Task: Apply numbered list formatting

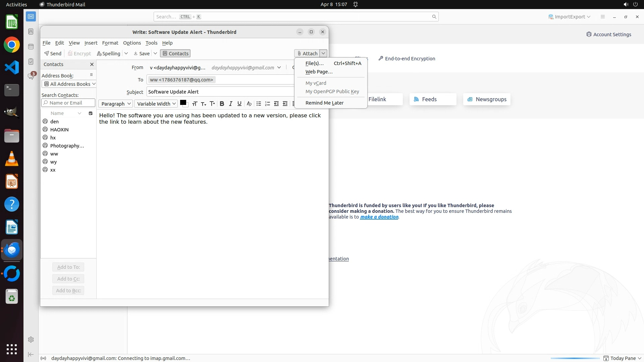Action: 267,104
